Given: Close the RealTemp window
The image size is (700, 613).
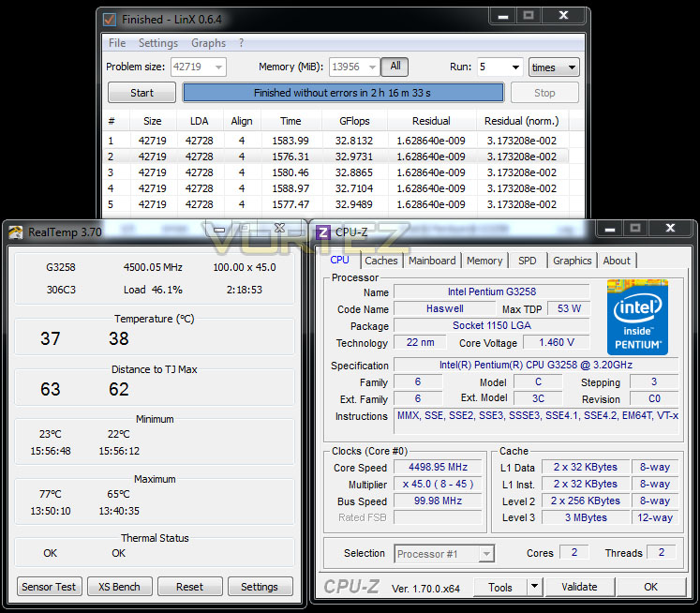Looking at the screenshot, I should pos(280,228).
